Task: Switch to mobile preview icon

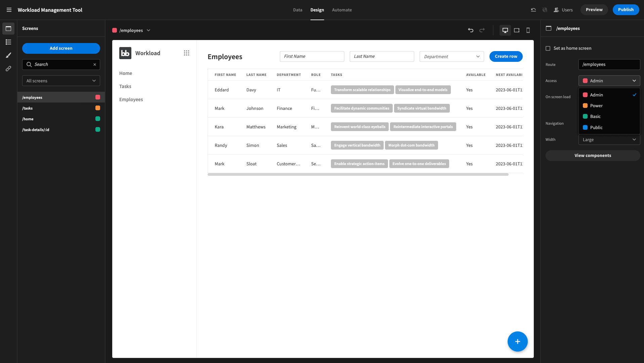Action: click(x=528, y=30)
